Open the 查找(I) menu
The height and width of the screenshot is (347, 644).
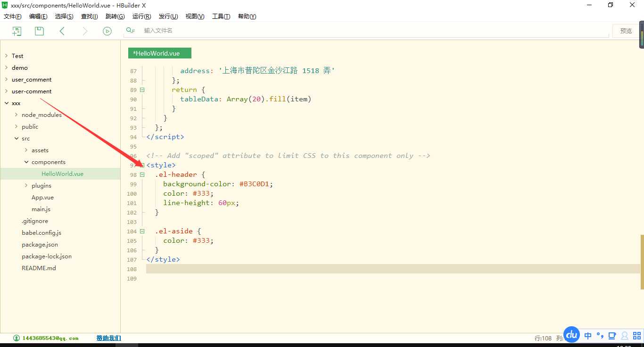coord(90,17)
